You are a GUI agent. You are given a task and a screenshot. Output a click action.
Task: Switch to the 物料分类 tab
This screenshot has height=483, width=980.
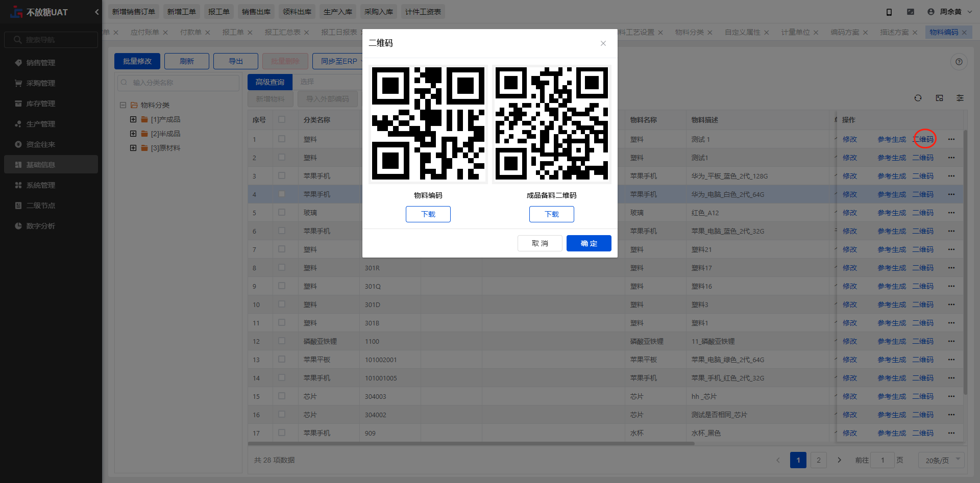click(689, 32)
